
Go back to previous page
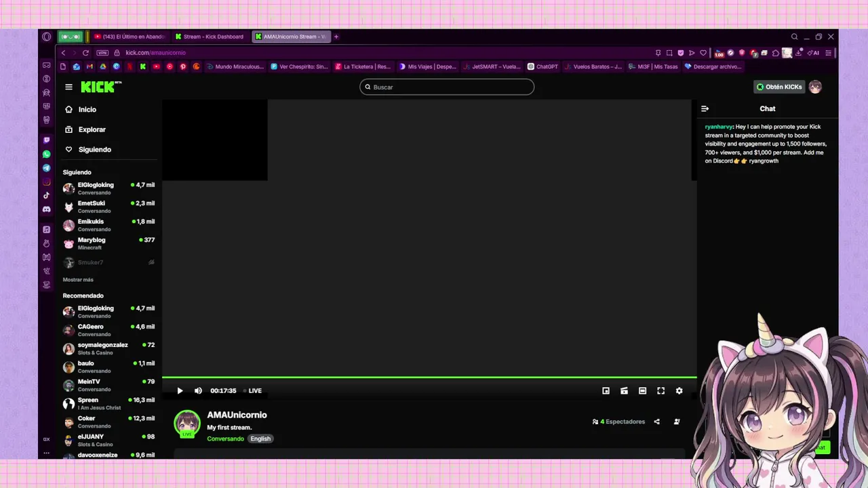click(x=63, y=53)
